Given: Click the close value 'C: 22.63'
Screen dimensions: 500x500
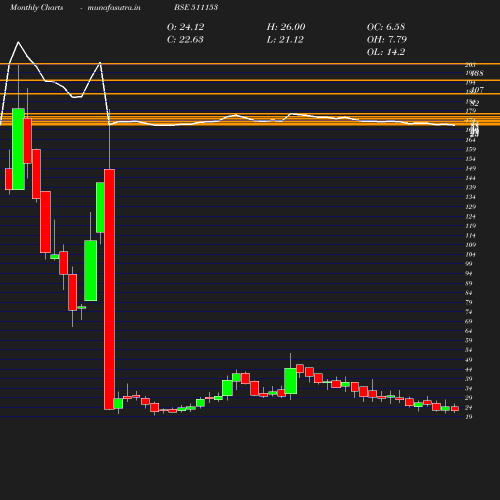Looking at the screenshot, I should click(185, 40).
